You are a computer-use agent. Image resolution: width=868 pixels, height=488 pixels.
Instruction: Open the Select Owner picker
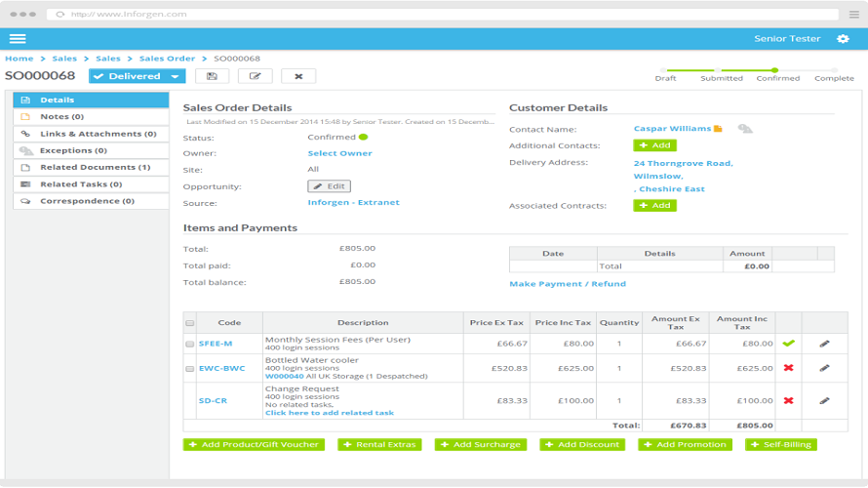(340, 153)
